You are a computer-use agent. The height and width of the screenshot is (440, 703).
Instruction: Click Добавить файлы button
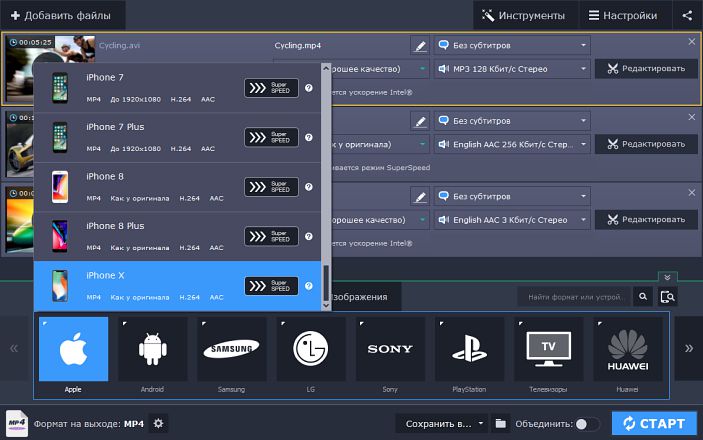tap(62, 15)
